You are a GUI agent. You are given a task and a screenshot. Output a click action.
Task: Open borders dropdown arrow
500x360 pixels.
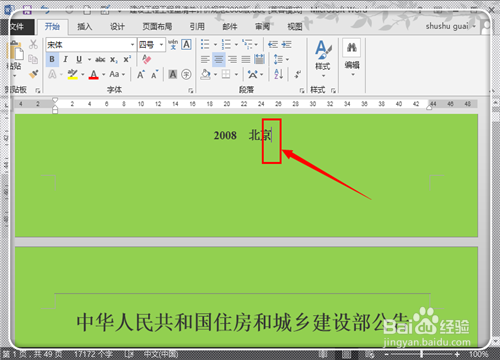click(x=236, y=74)
